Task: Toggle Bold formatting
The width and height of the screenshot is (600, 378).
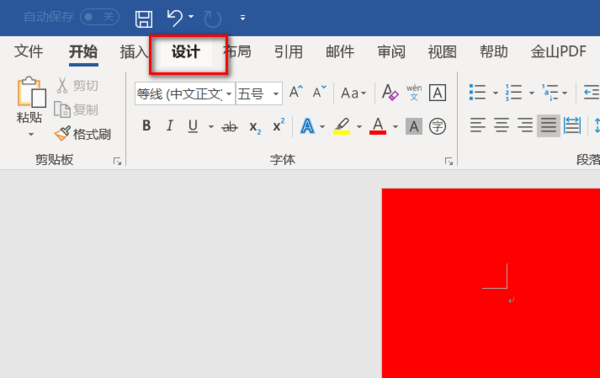Action: pyautogui.click(x=146, y=125)
